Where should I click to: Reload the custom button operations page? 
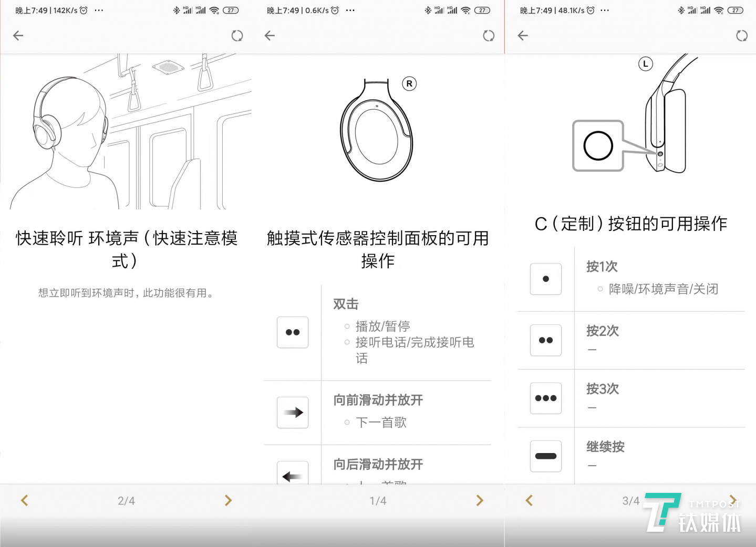pos(742,36)
